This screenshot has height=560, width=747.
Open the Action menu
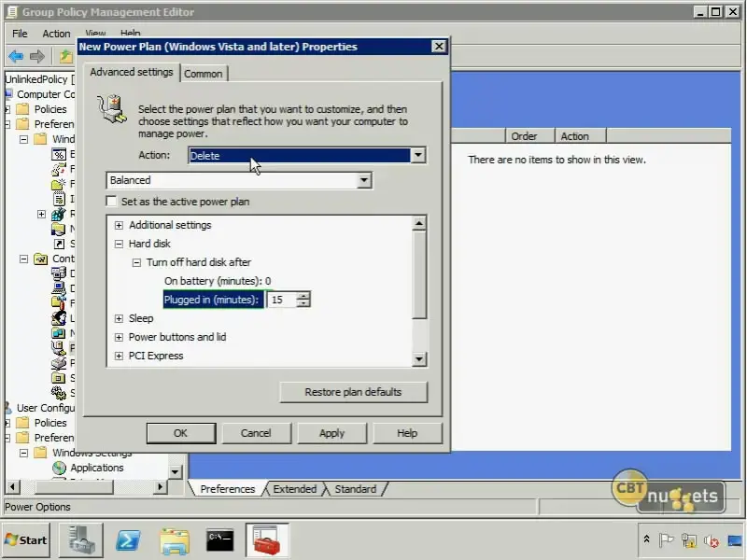(56, 34)
